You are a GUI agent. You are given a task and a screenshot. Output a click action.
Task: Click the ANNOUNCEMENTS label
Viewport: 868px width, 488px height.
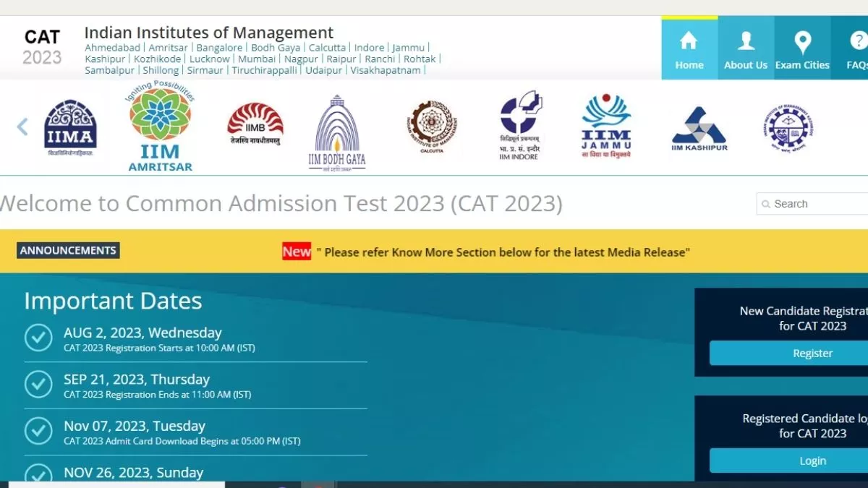point(68,251)
